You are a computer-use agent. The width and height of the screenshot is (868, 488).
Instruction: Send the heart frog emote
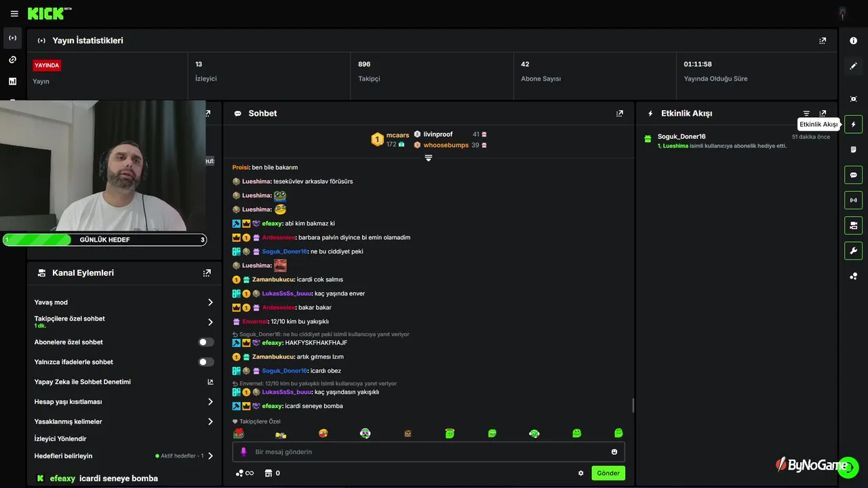pyautogui.click(x=239, y=433)
